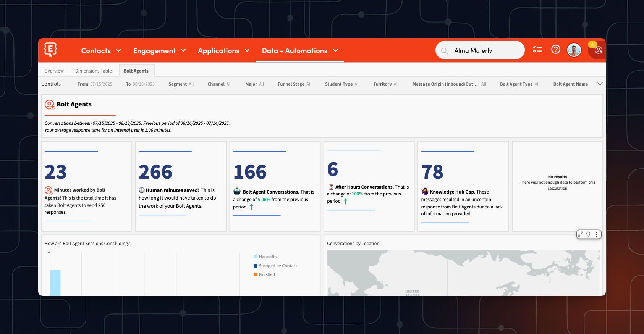Click the Converations by Location title

353,244
